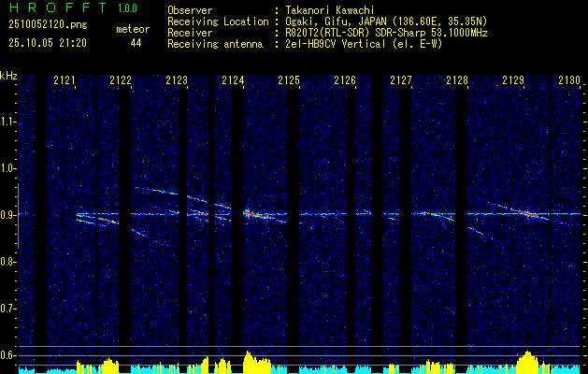Click the 0.7 kHz frequency label

(7, 309)
